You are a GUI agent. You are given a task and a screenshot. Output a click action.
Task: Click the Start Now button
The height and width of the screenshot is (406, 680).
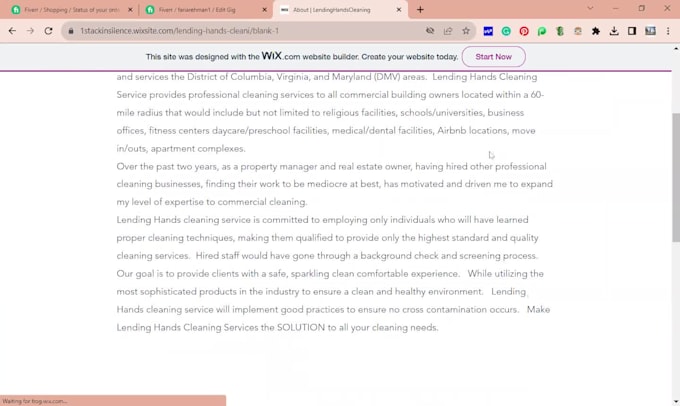tap(494, 57)
